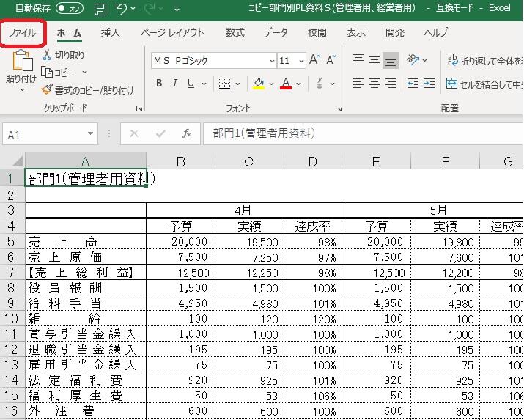The width and height of the screenshot is (524, 420).
Task: Click the 折り返して全体を表示 wrap text icon
Action: pyautogui.click(x=451, y=60)
